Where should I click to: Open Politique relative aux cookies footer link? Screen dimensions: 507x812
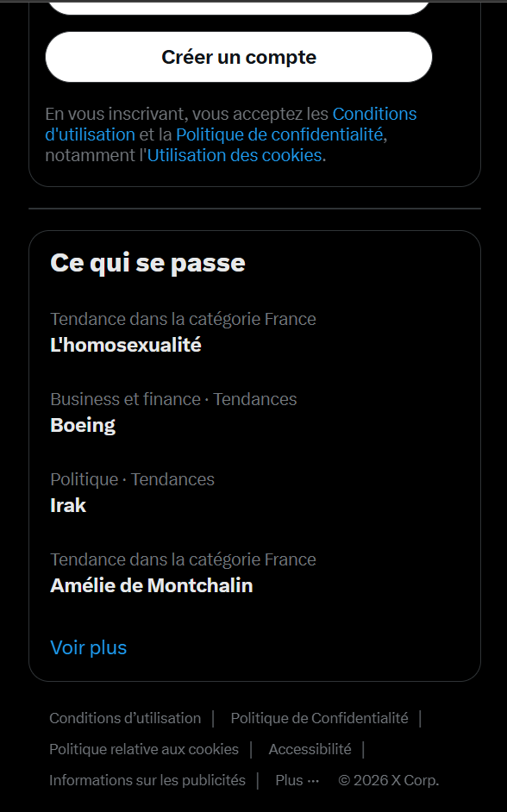point(144,749)
